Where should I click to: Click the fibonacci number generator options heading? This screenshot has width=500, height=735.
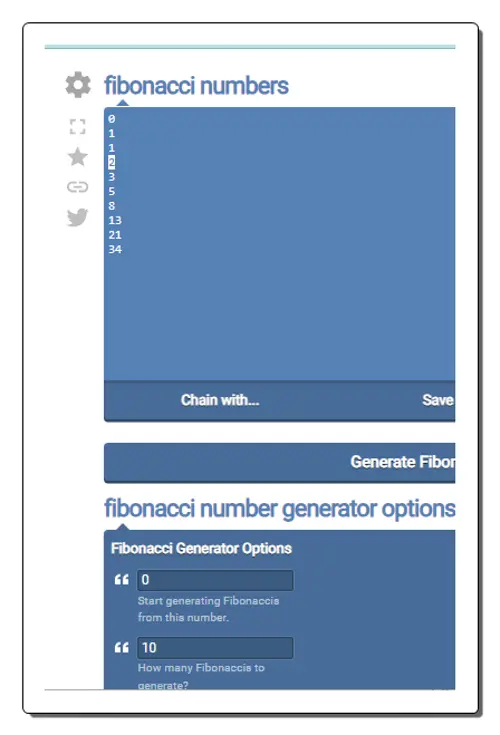click(280, 509)
